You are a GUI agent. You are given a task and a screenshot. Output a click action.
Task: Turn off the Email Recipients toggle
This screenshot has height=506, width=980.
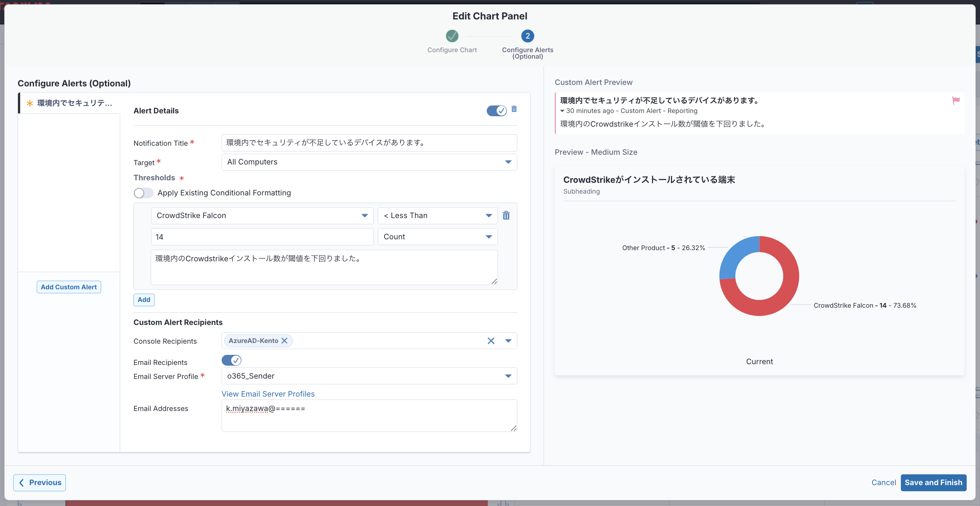point(231,360)
